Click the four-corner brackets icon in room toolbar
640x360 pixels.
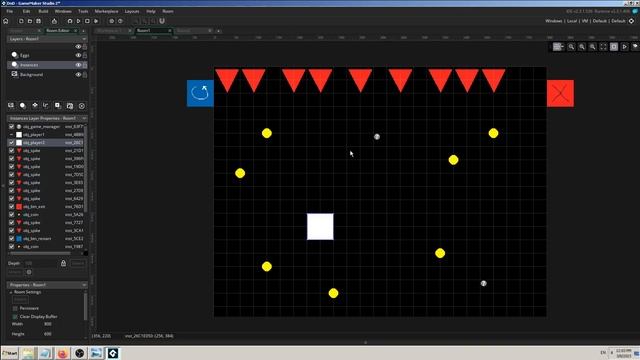pyautogui.click(x=603, y=47)
